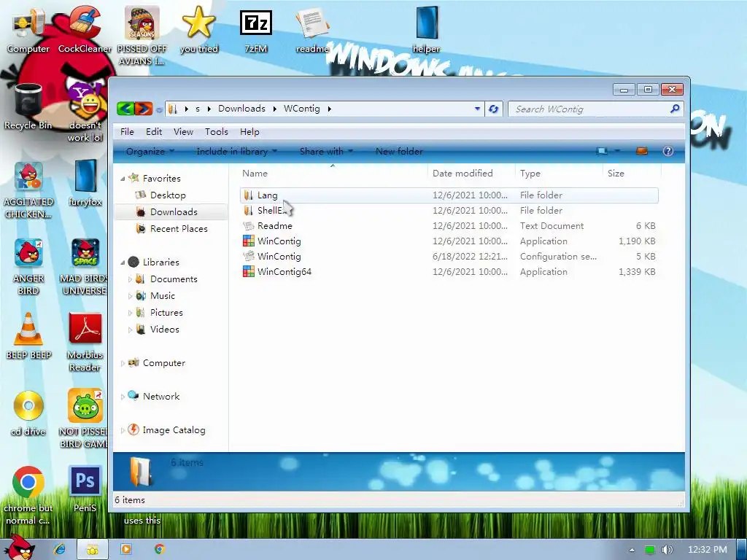Image resolution: width=747 pixels, height=560 pixels.
Task: Open the view options dropdown arrow
Action: click(617, 152)
